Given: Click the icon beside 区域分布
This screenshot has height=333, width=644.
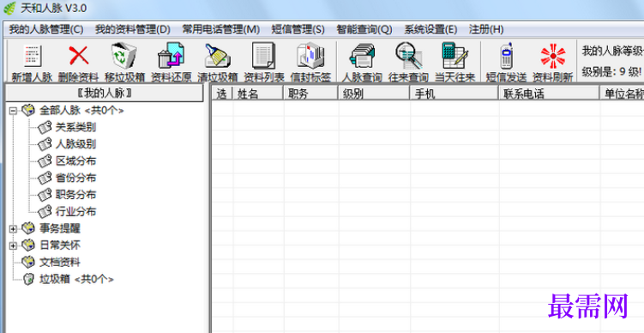Looking at the screenshot, I should point(45,161).
